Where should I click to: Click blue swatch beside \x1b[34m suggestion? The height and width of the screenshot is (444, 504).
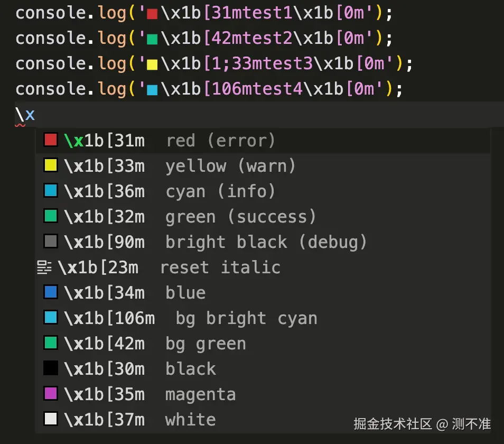click(51, 292)
